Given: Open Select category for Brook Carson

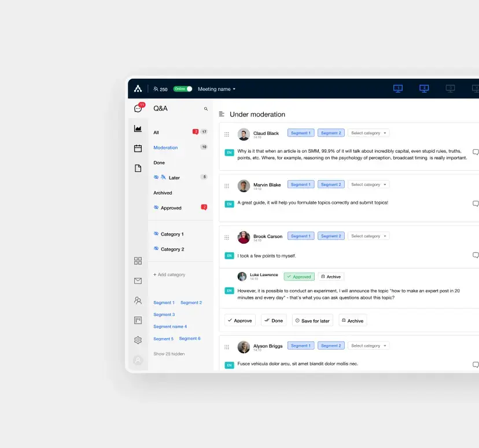Looking at the screenshot, I should [x=369, y=236].
